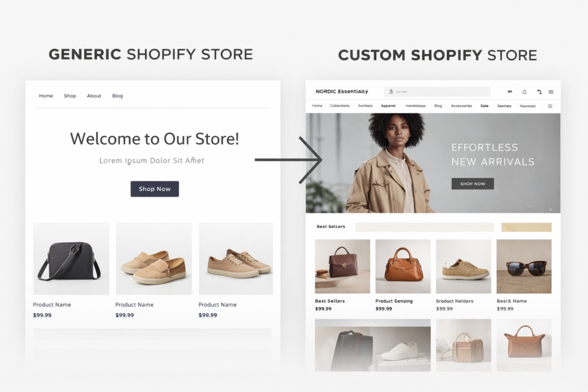Screen dimensions: 588x392
Task: Select the Apparel menu item
Action: pos(388,106)
